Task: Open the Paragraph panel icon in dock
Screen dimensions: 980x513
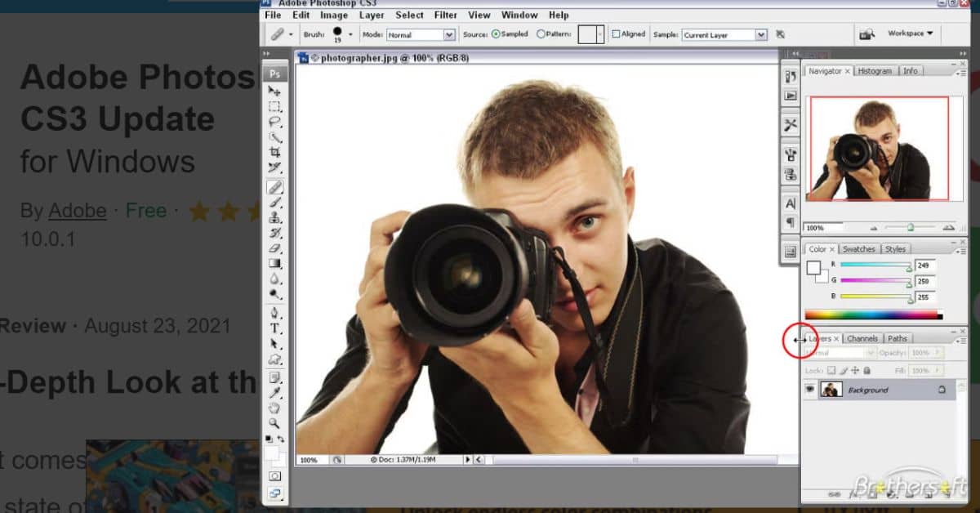Action: (x=790, y=222)
